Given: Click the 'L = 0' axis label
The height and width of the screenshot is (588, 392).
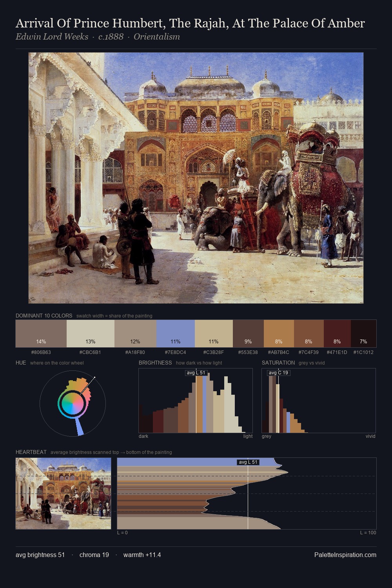Looking at the screenshot, I should coord(122,533).
